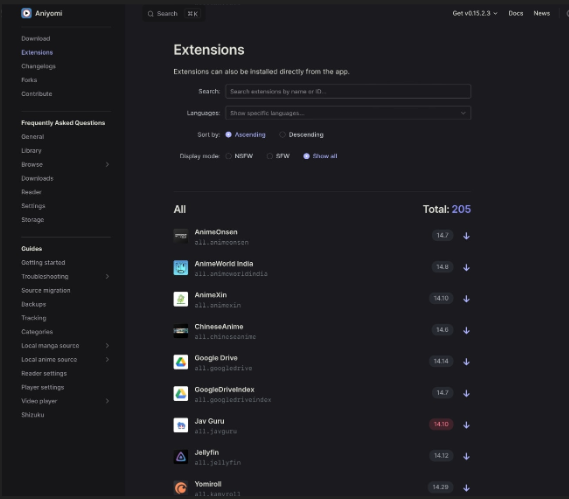The height and width of the screenshot is (499, 569).
Task: Select Descending sort order
Action: (x=302, y=135)
